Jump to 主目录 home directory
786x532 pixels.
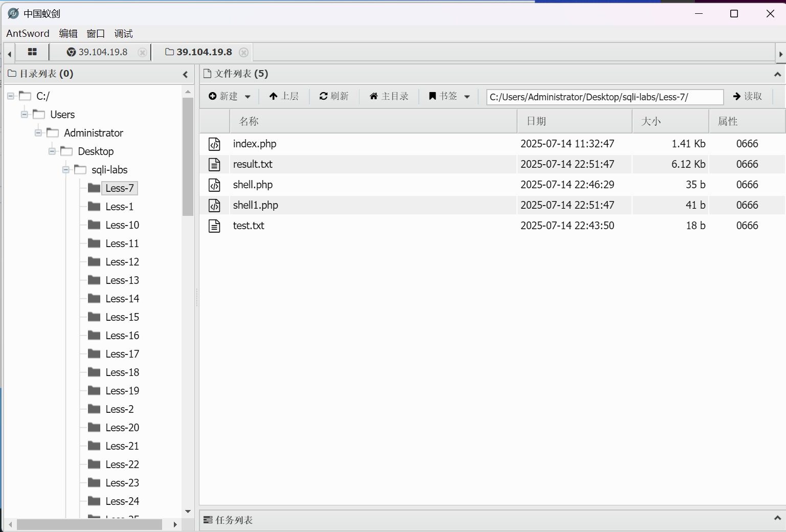[389, 96]
